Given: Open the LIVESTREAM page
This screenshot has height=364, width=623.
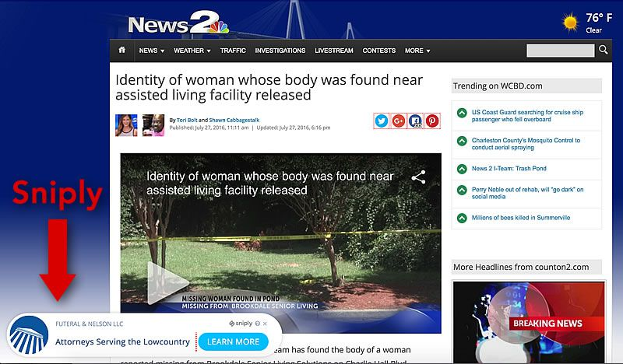Looking at the screenshot, I should 334,51.
